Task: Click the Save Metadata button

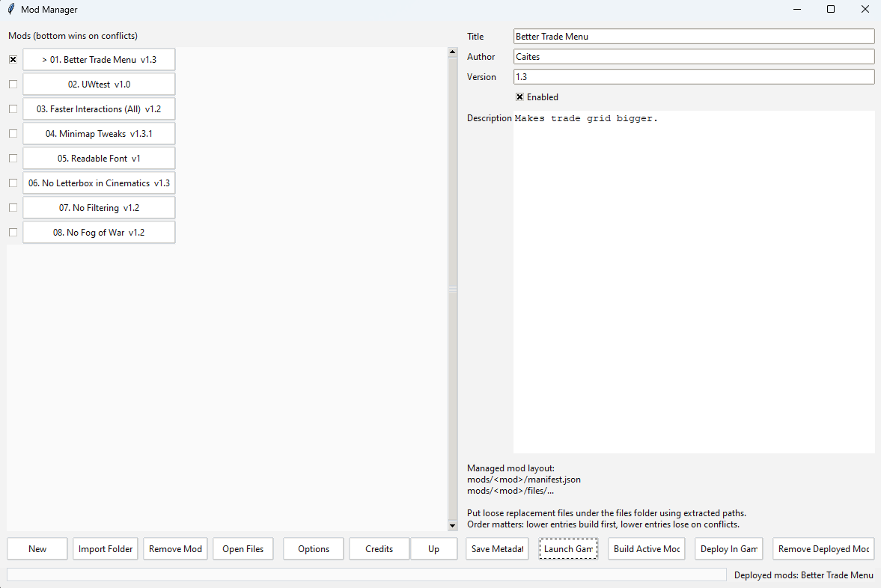Action: coord(497,548)
